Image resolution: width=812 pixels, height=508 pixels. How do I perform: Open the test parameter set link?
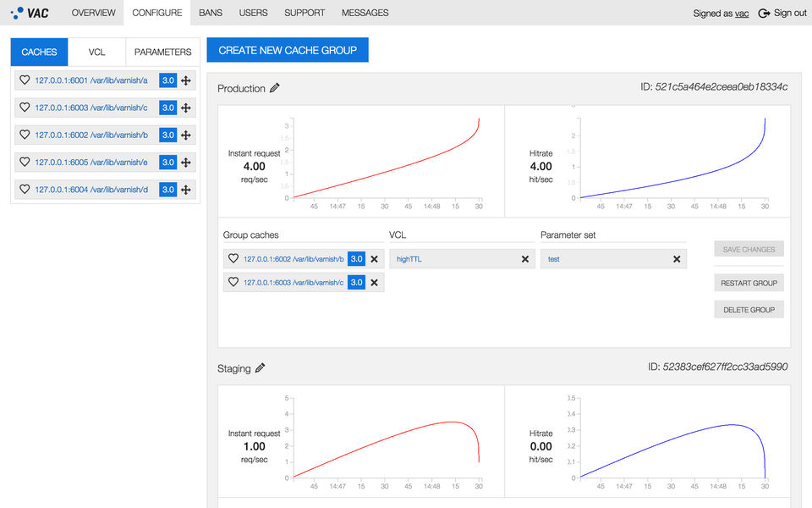pos(553,259)
